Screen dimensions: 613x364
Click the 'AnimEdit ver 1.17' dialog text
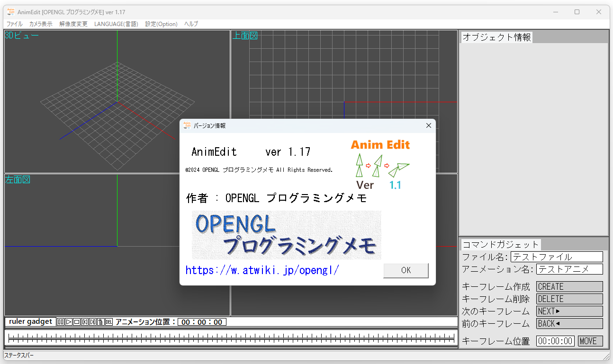tap(251, 152)
